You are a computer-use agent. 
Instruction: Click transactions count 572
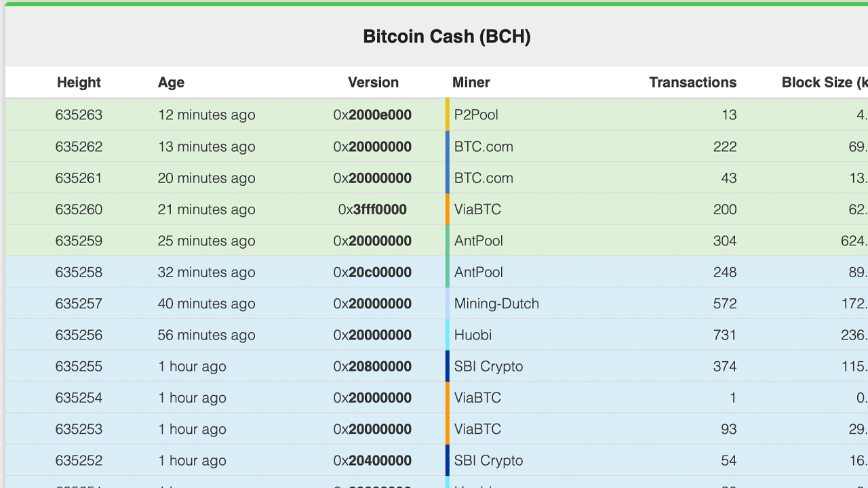coord(725,303)
